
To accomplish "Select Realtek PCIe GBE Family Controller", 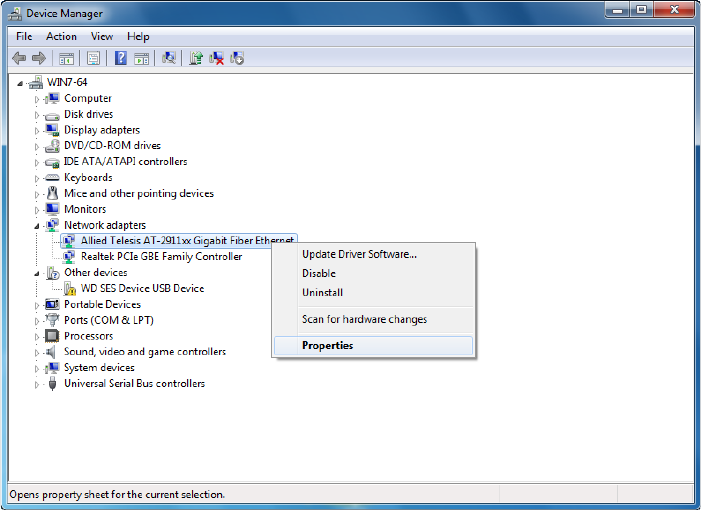I will (161, 256).
